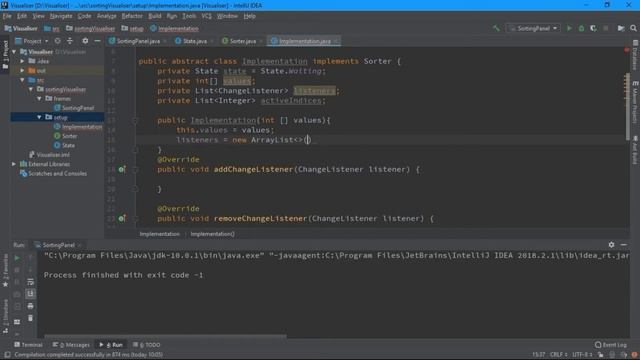The height and width of the screenshot is (360, 640).
Task: Click the red error indicator atop editor scrollbar
Action: (x=627, y=50)
